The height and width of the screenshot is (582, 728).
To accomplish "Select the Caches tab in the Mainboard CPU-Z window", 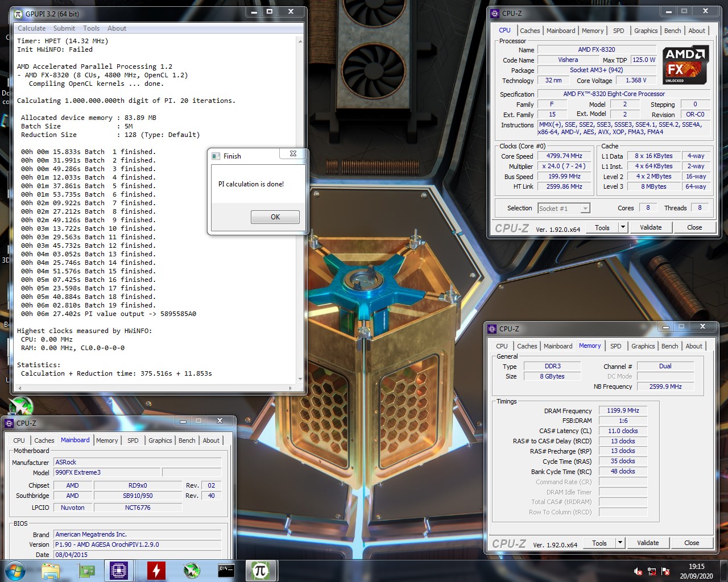I will pyautogui.click(x=44, y=440).
